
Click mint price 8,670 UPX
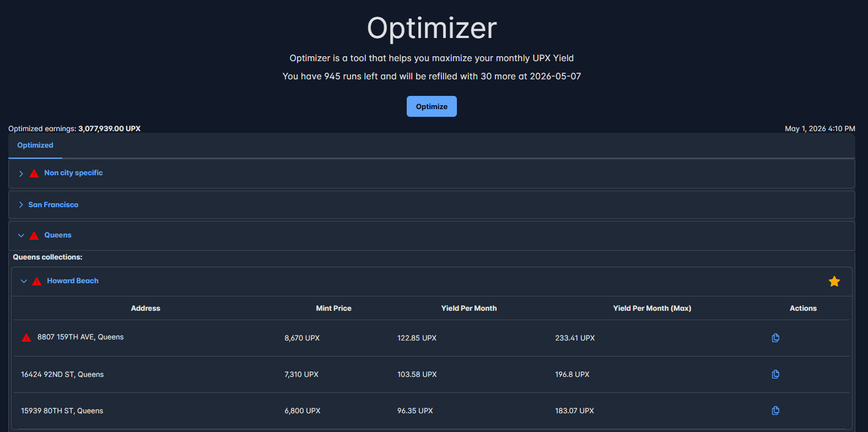[x=302, y=338]
